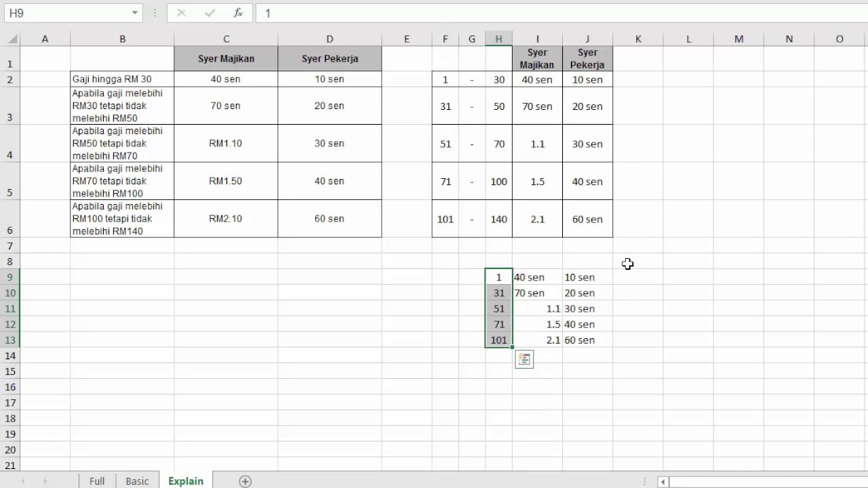868x488 pixels.
Task: Click cell 'RM2.10' in column C
Action: pyautogui.click(x=226, y=218)
